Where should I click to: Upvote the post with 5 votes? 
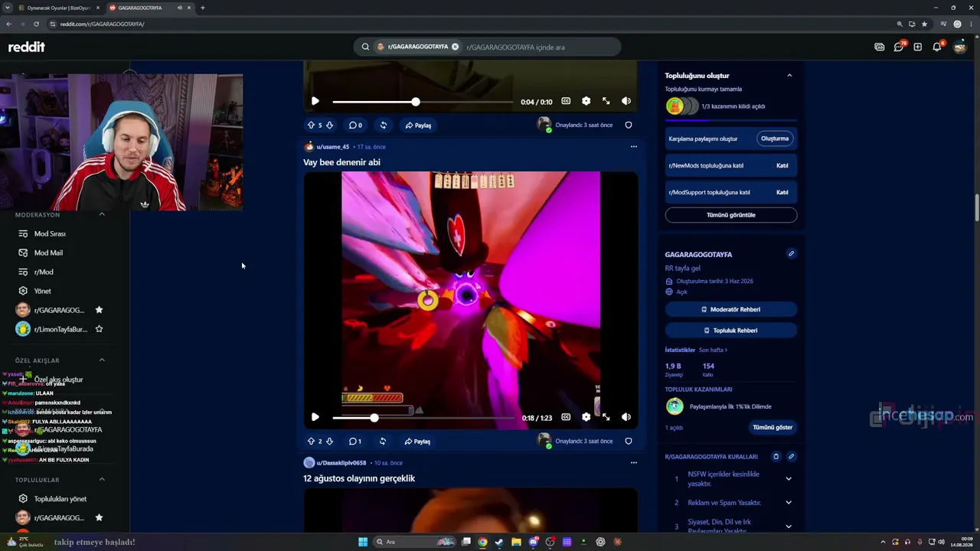coord(311,125)
